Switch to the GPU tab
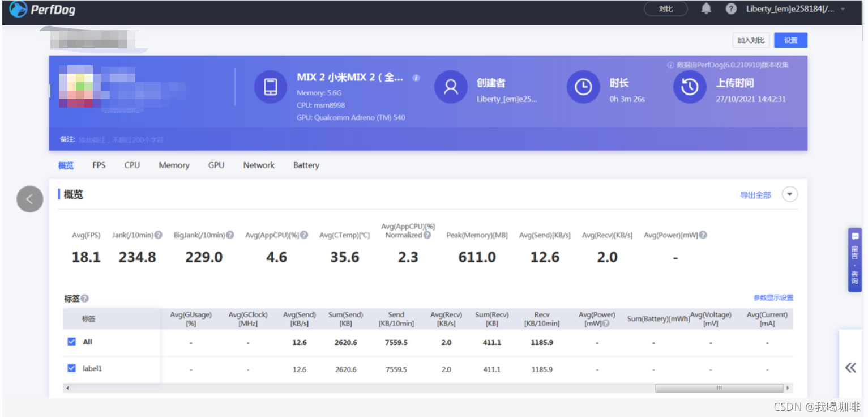The height and width of the screenshot is (417, 868). tap(216, 165)
